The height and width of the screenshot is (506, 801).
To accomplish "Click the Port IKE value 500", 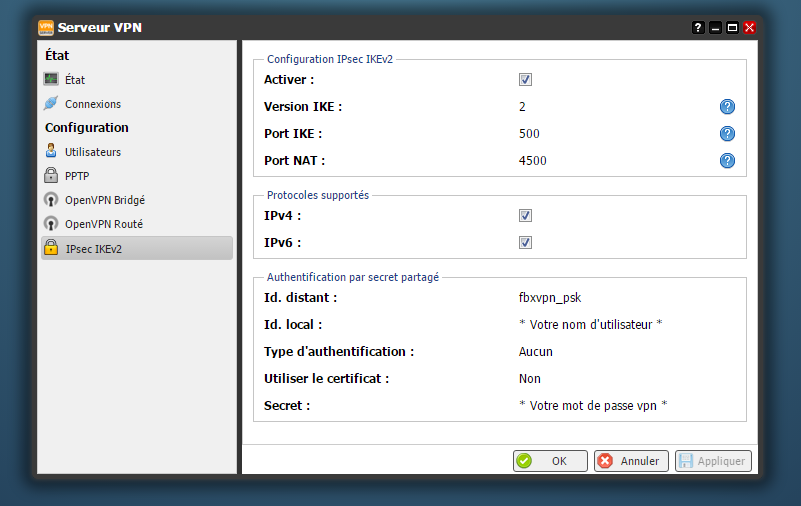I will pos(529,134).
